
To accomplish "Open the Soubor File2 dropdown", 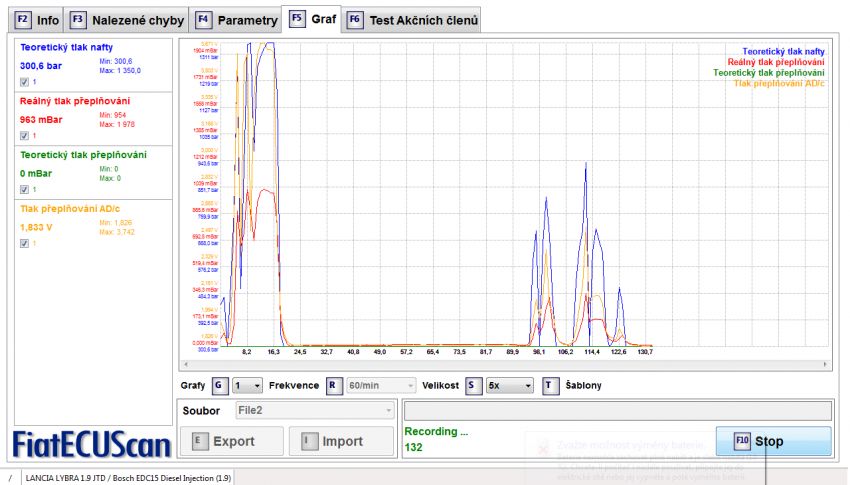I will (x=314, y=410).
